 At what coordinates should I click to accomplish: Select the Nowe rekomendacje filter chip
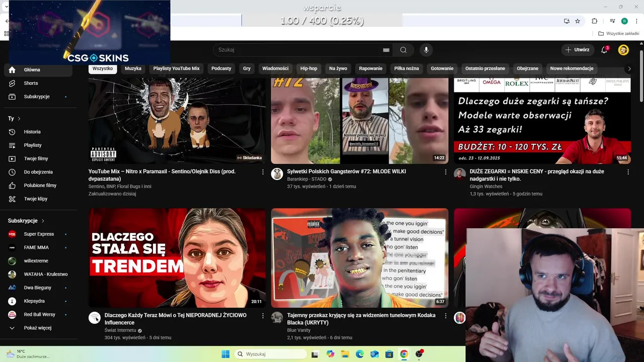tap(572, 68)
